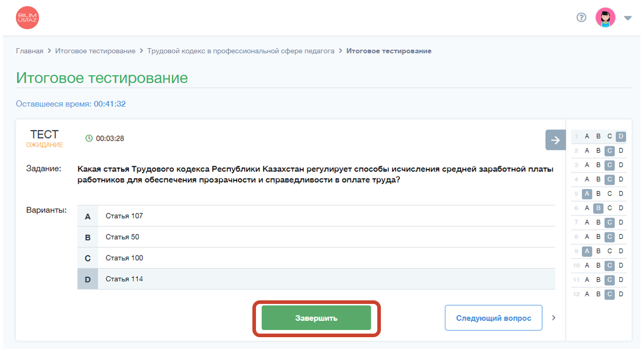Jump to question 12 in answer grid

[x=576, y=294]
